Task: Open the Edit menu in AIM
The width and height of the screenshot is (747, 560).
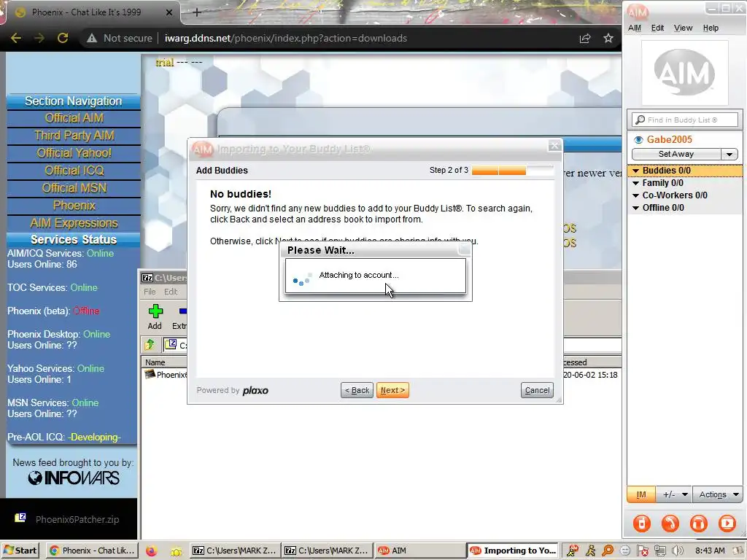Action: (657, 28)
